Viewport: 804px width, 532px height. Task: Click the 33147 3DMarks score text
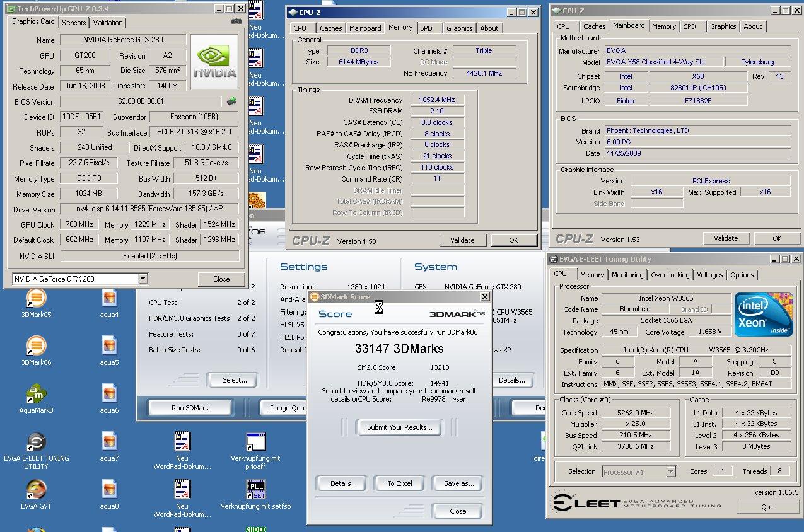399,349
